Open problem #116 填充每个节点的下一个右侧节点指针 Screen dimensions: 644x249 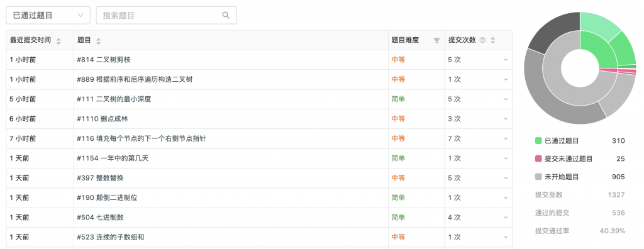142,139
